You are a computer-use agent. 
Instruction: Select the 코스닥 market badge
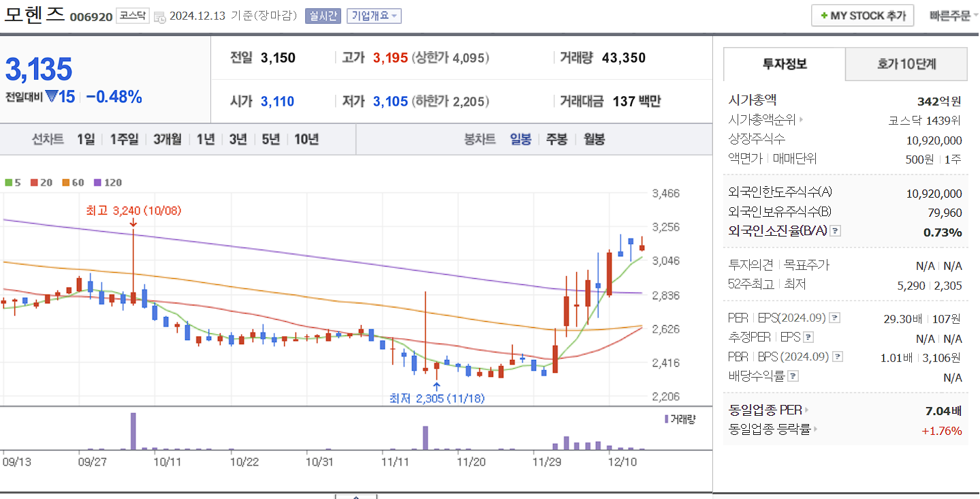[132, 16]
